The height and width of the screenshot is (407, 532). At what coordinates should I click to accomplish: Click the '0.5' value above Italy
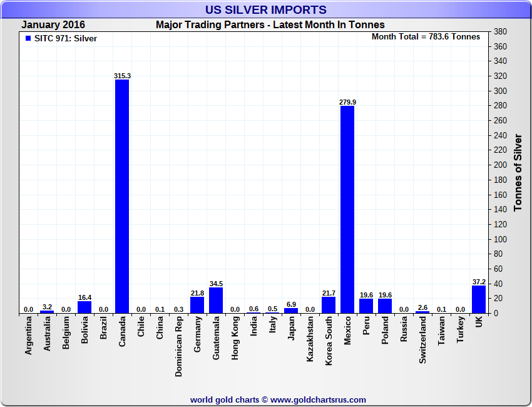[272, 309]
